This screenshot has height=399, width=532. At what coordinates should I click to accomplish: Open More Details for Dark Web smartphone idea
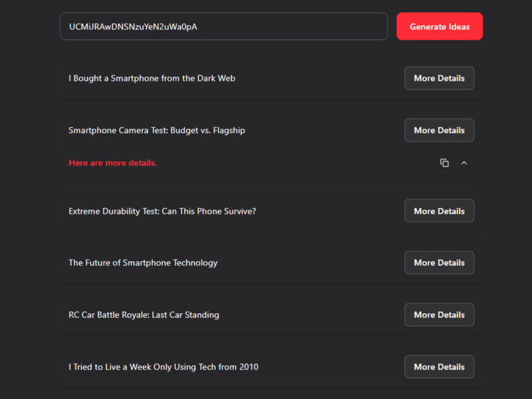[439, 78]
